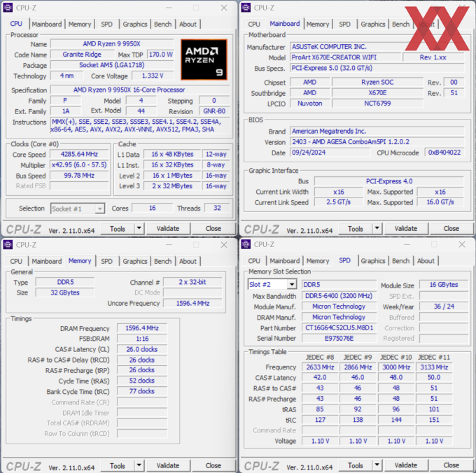Go to CPU tab in SPD window

coord(254,261)
